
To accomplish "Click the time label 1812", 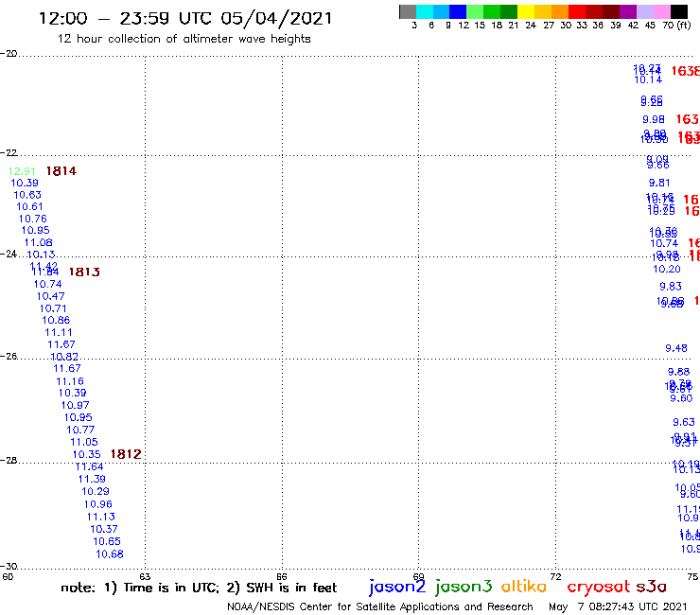I will [126, 454].
